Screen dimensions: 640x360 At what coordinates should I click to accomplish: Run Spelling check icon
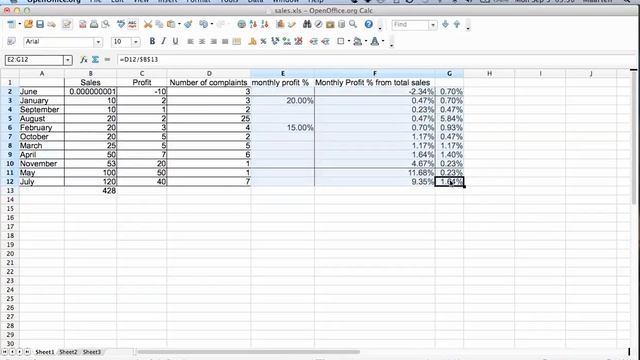[121, 24]
